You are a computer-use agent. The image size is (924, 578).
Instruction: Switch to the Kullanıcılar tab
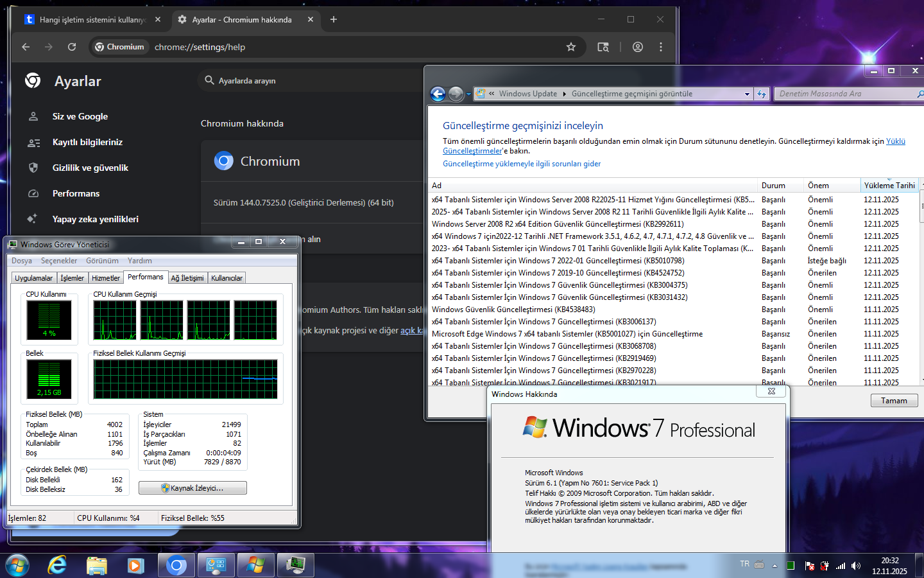click(227, 278)
